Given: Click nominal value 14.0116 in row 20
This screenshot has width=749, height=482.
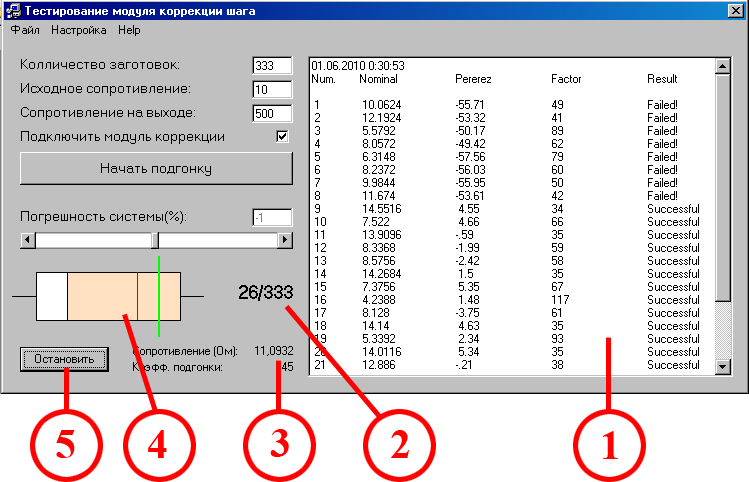Looking at the screenshot, I should click(381, 352).
